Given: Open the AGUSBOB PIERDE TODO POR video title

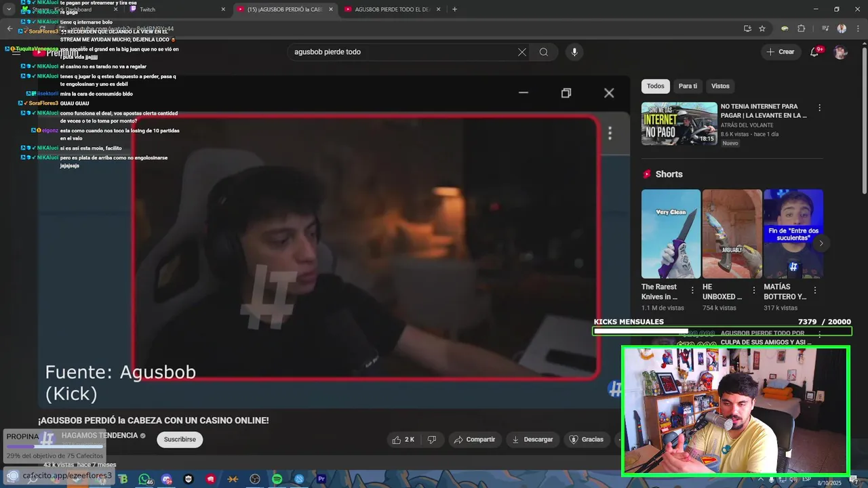Looking at the screenshot, I should click(766, 338).
